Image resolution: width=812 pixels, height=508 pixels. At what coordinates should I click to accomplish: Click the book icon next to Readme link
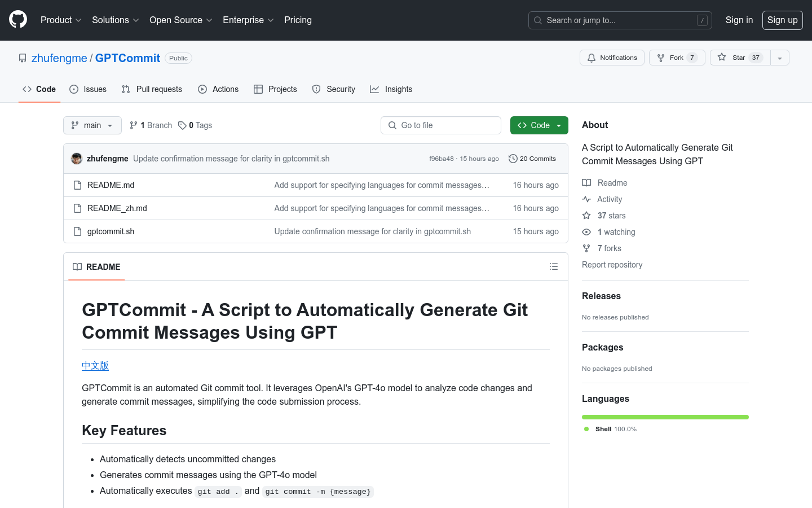tap(586, 183)
